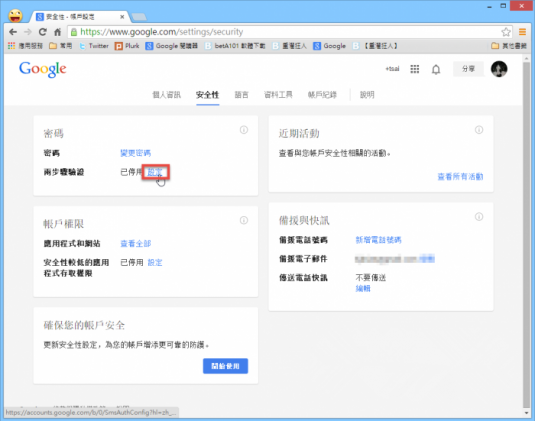The image size is (535, 421).
Task: Open a new browser tab
Action: [x=139, y=16]
